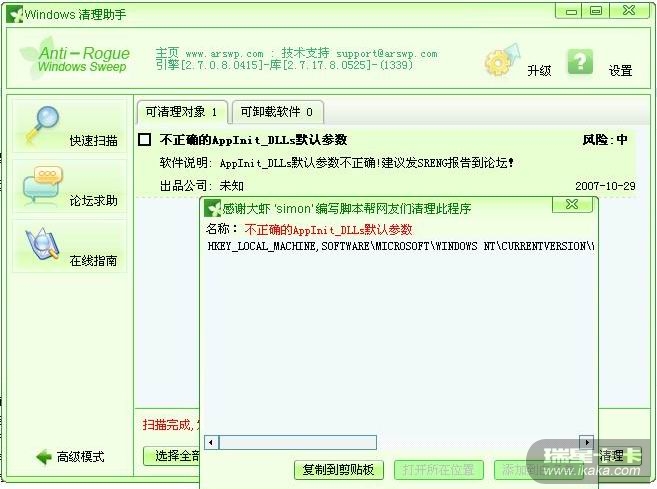The height and width of the screenshot is (489, 657).
Task: Click the 在线指南 label
Action: pos(93,261)
